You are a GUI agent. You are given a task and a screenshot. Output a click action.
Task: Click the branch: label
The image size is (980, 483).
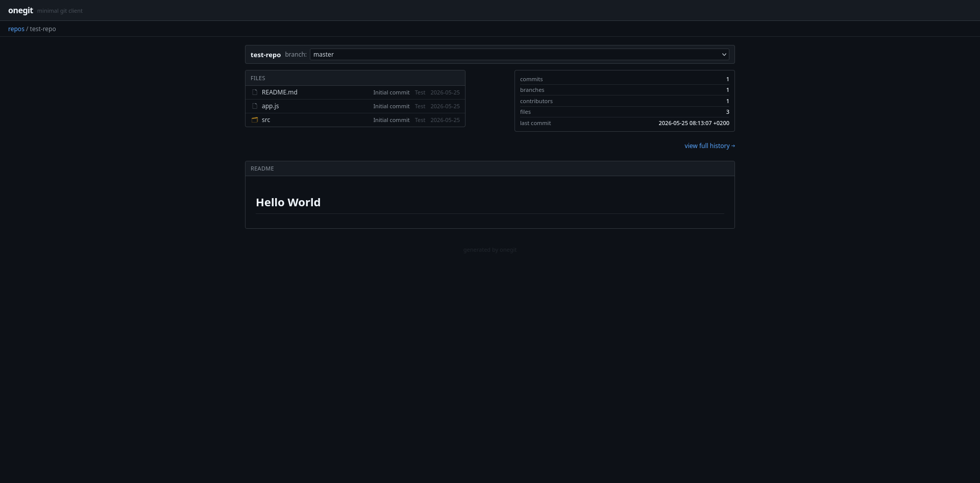point(296,55)
